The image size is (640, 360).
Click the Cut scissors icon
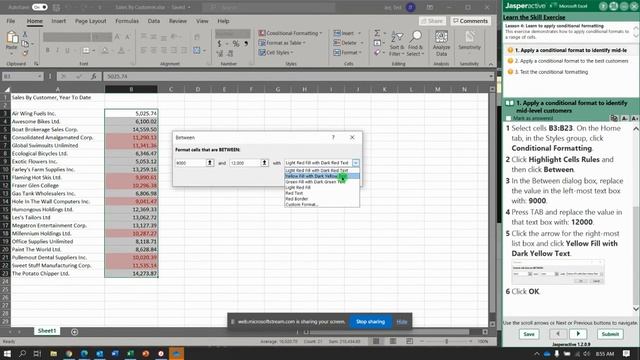25,35
